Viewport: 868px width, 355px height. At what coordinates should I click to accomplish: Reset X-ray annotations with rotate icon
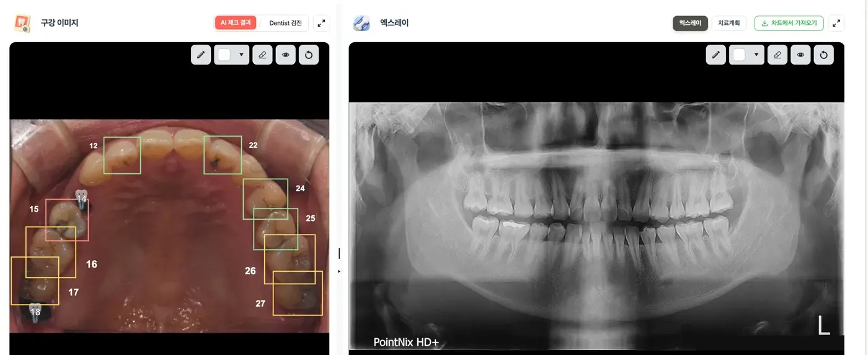[824, 55]
